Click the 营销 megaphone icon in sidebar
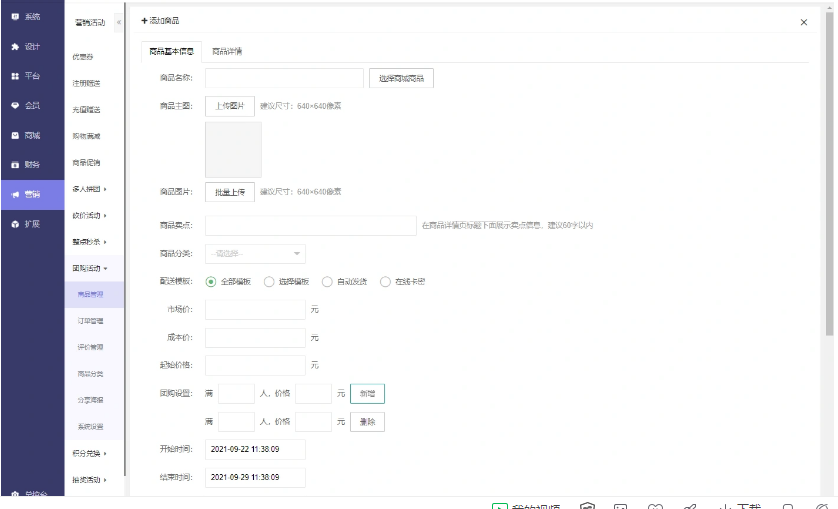Image resolution: width=838 pixels, height=509 pixels. click(x=15, y=195)
